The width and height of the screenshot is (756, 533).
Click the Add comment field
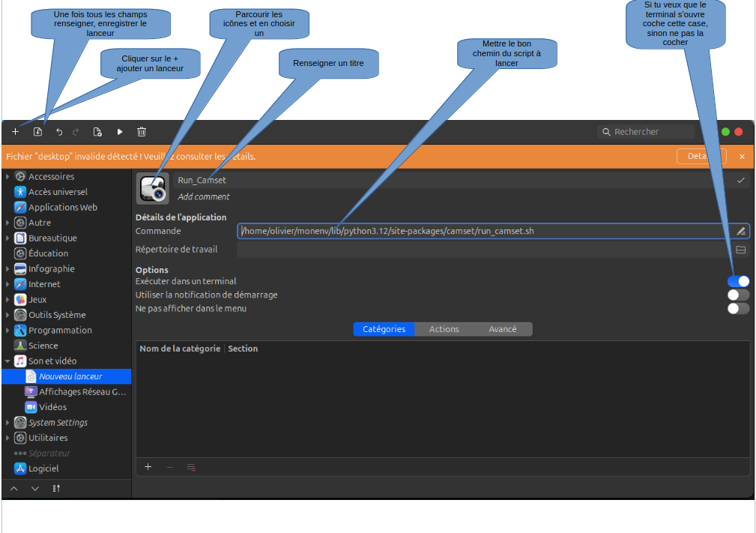pos(204,197)
